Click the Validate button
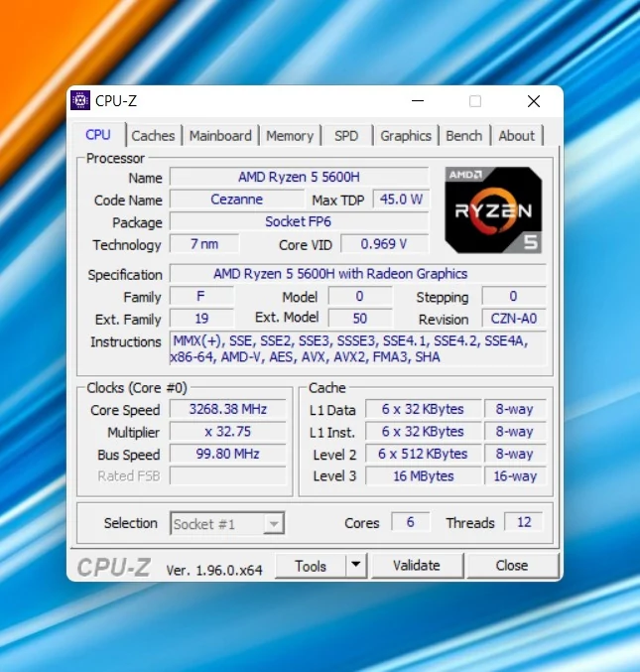Image resolution: width=640 pixels, height=672 pixels. tap(417, 566)
